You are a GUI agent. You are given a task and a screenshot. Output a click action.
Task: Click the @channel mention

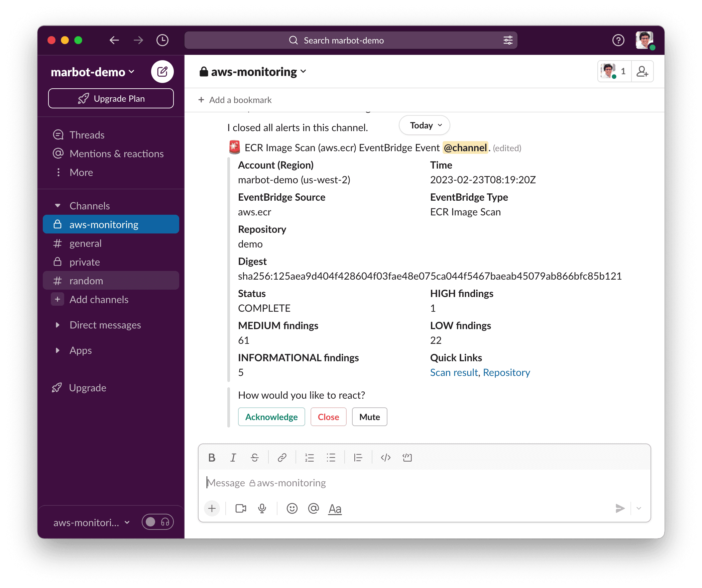point(465,148)
